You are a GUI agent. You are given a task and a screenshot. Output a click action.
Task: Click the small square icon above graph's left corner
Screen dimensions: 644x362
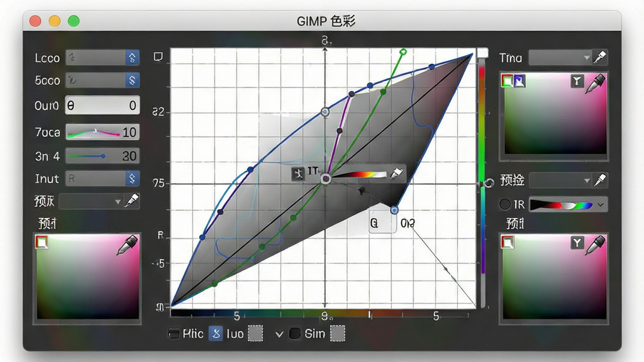pyautogui.click(x=158, y=57)
